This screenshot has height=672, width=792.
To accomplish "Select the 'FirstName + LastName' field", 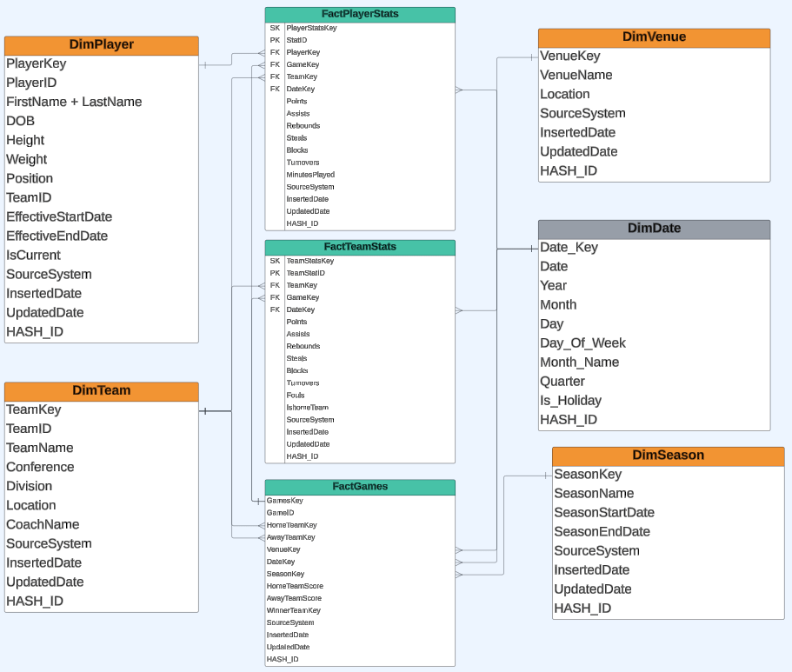I will [x=102, y=102].
